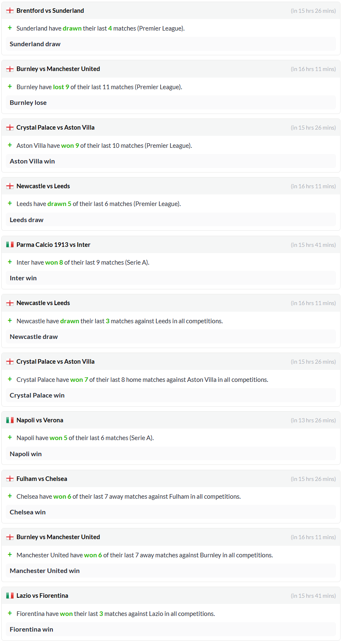Expand the plus icon for Inter won 8 stat
Image resolution: width=343 pixels, height=644 pixels.
tap(10, 262)
